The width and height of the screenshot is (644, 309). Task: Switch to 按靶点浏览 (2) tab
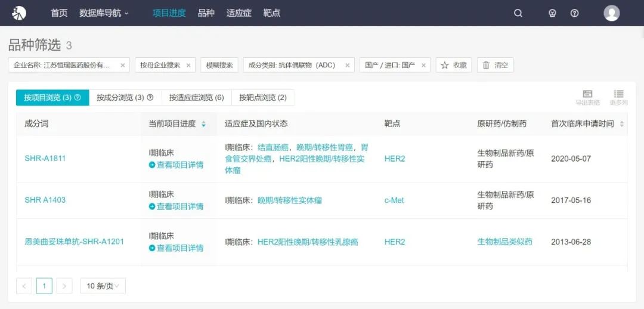(x=264, y=98)
